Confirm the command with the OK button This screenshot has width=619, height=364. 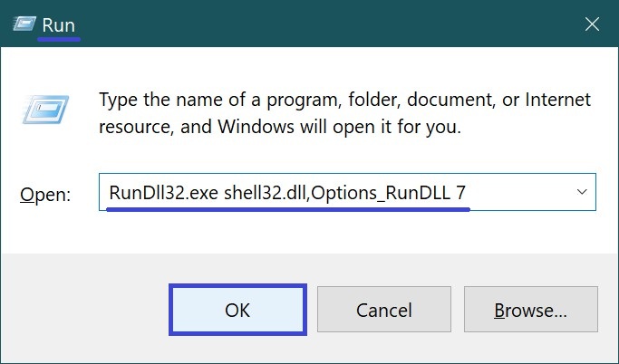pyautogui.click(x=237, y=310)
